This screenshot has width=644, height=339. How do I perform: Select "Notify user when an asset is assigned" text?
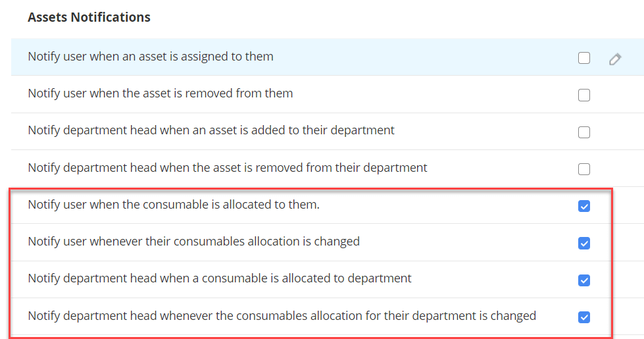coord(151,57)
